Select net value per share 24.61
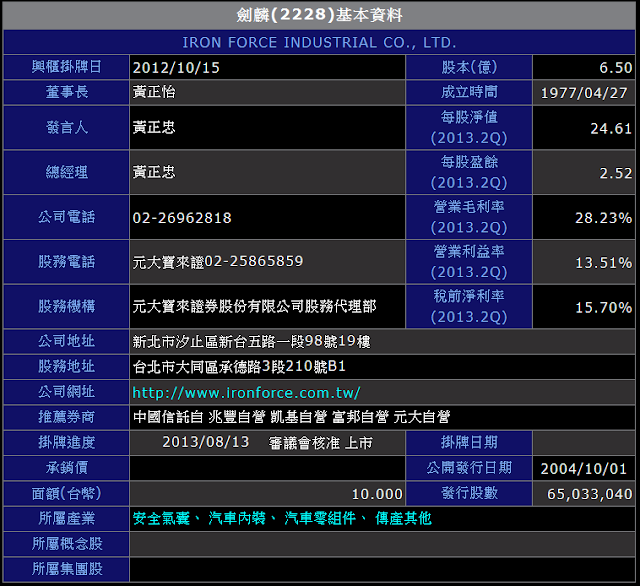Screen dimensions: 640x586 (x=611, y=129)
